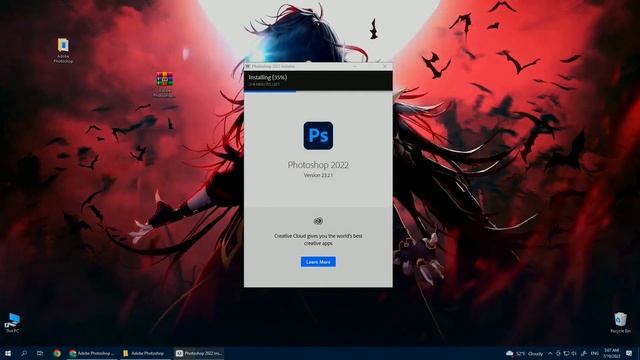Click the "Installing (35%)" status text

(268, 77)
